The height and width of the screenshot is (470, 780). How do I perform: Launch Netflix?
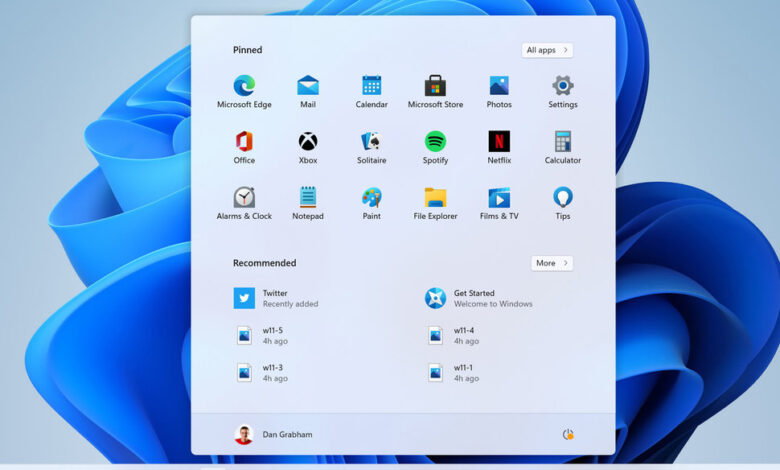499,142
